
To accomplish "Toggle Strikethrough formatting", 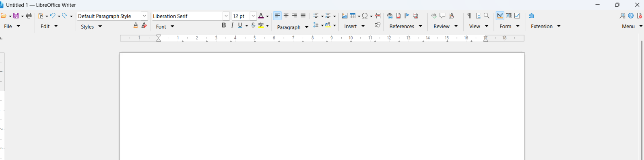I will [x=253, y=25].
